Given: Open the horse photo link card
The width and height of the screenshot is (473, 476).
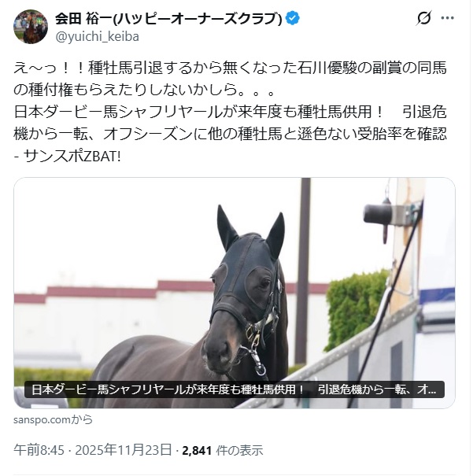Looking at the screenshot, I should 234,293.
